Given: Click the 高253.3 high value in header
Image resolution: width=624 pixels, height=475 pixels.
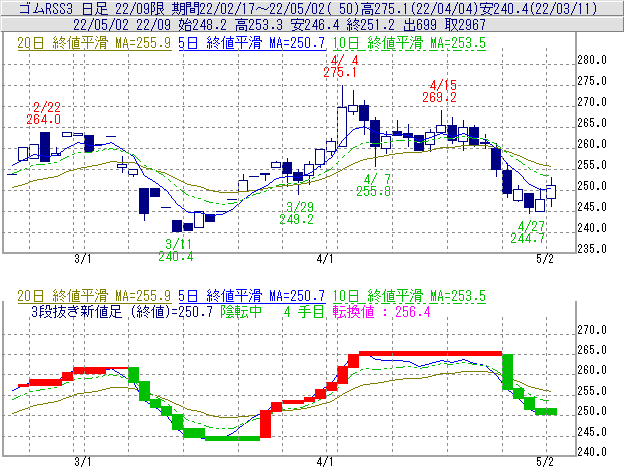Looking at the screenshot, I should (x=259, y=25).
